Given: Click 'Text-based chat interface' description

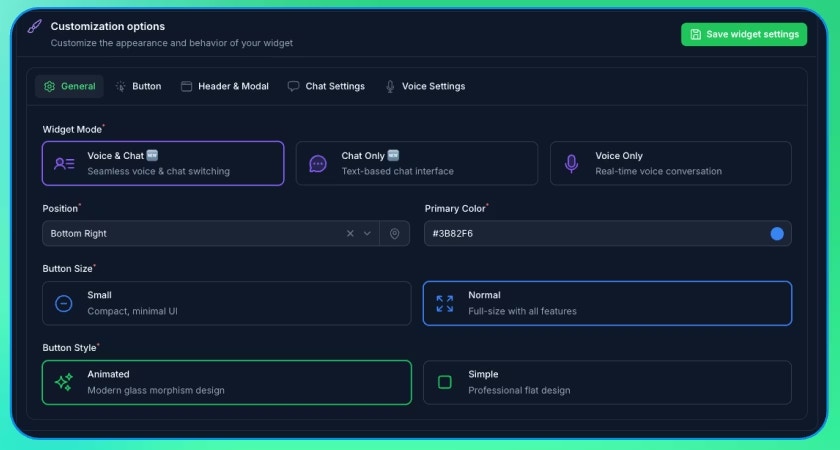Looking at the screenshot, I should tap(398, 171).
